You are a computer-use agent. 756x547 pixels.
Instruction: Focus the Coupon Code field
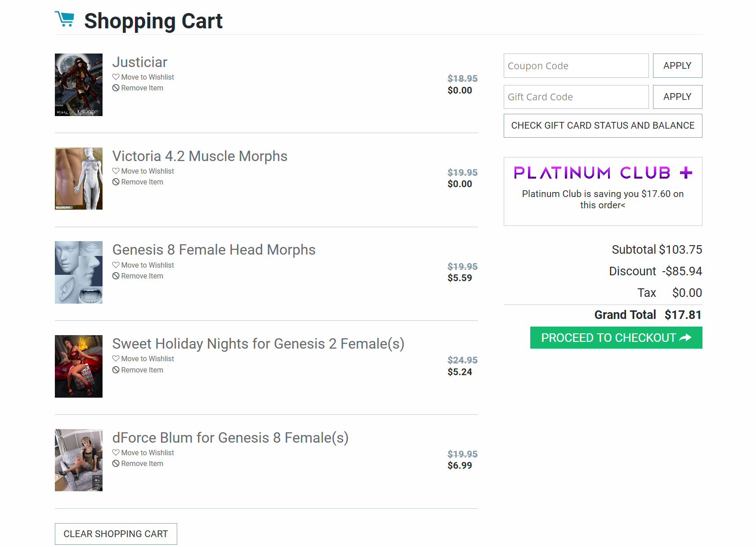(576, 66)
